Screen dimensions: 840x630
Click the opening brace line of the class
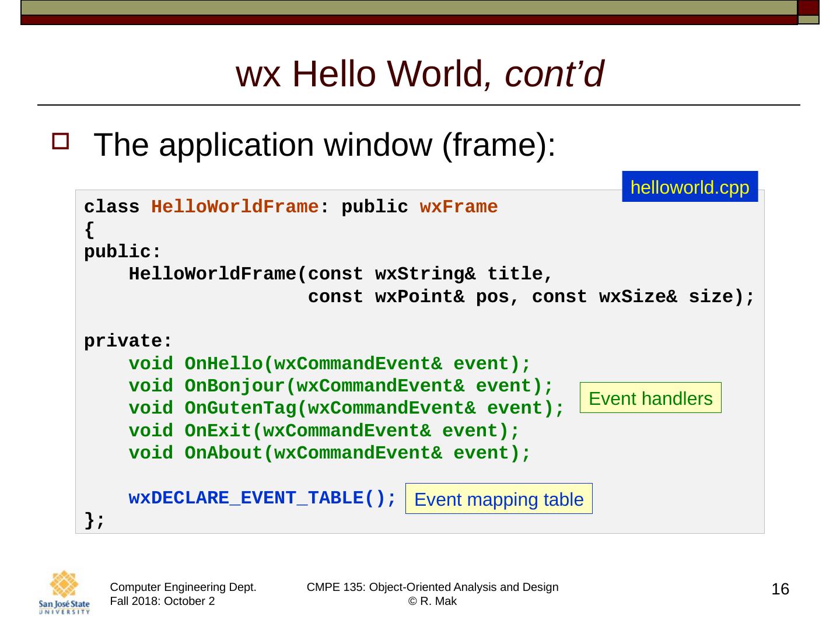[89, 230]
